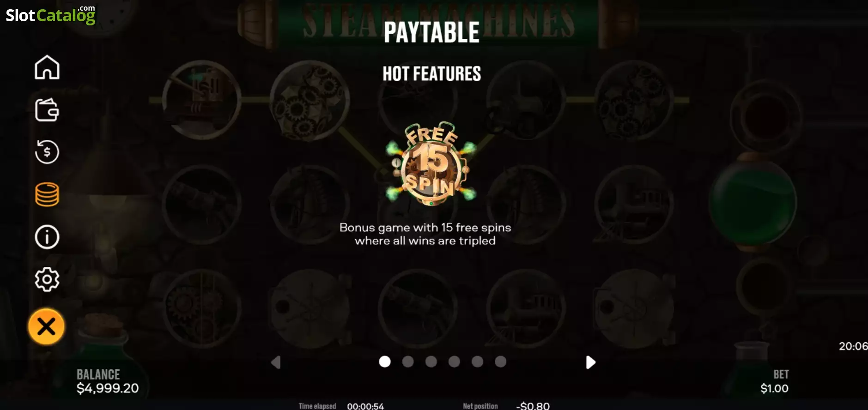868x410 pixels.
Task: Select the sixth paytable page dot
Action: click(x=501, y=362)
